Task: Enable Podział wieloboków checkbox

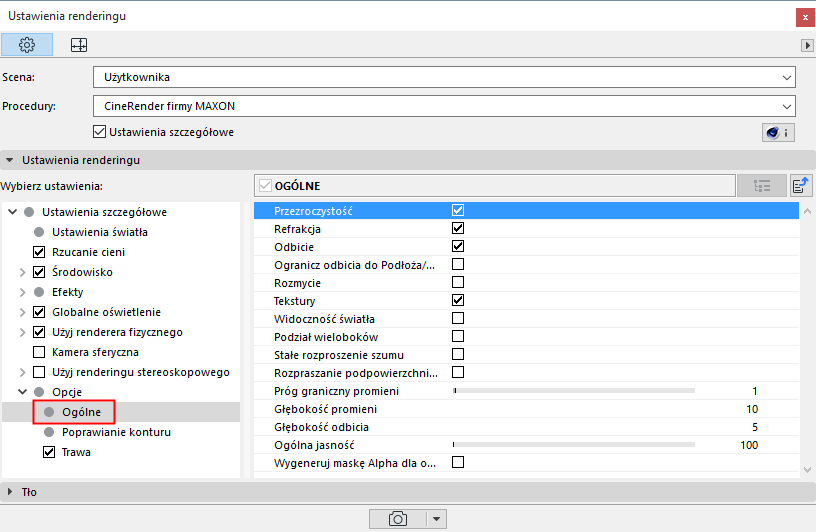Action: tap(458, 336)
